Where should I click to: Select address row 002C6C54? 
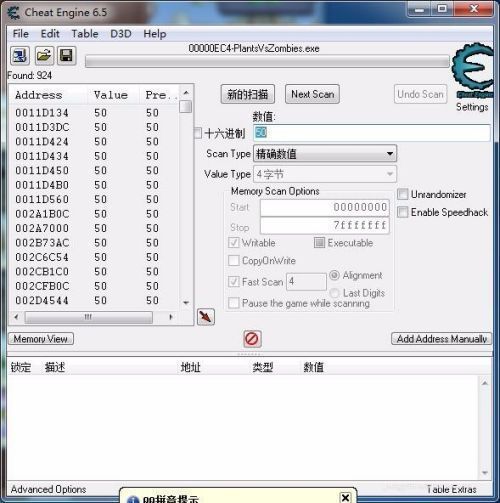pyautogui.click(x=95, y=257)
